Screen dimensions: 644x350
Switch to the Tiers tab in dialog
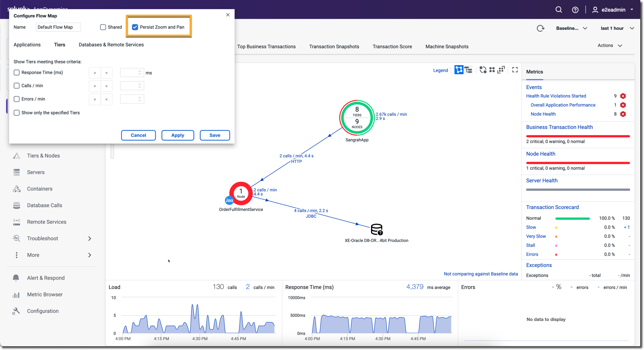tap(60, 45)
